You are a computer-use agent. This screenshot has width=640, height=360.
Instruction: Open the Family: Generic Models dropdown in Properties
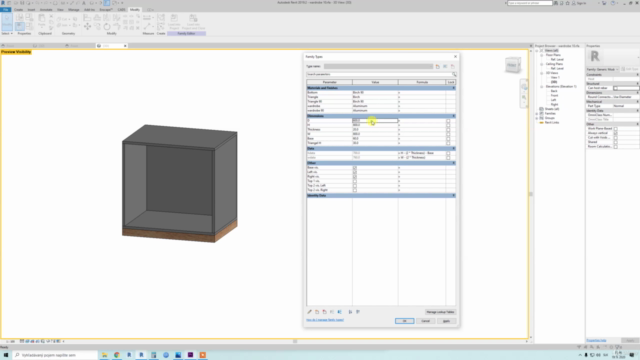pyautogui.click(x=603, y=69)
